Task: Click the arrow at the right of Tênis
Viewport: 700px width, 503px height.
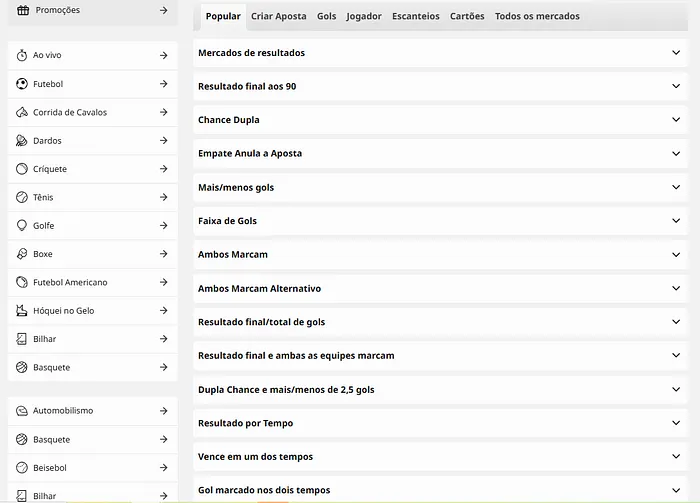Action: click(x=164, y=197)
